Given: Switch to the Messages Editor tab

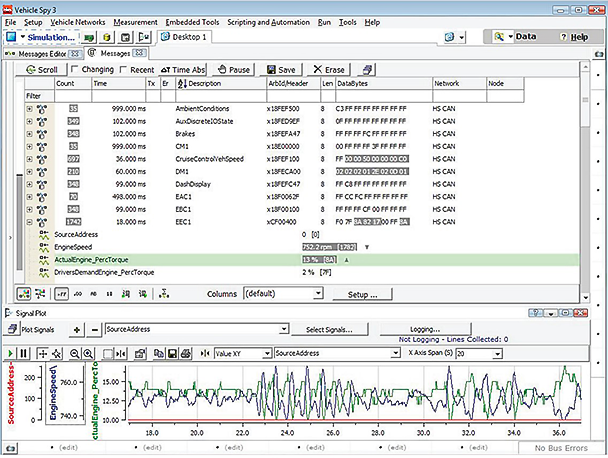Looking at the screenshot, I should click(x=43, y=54).
